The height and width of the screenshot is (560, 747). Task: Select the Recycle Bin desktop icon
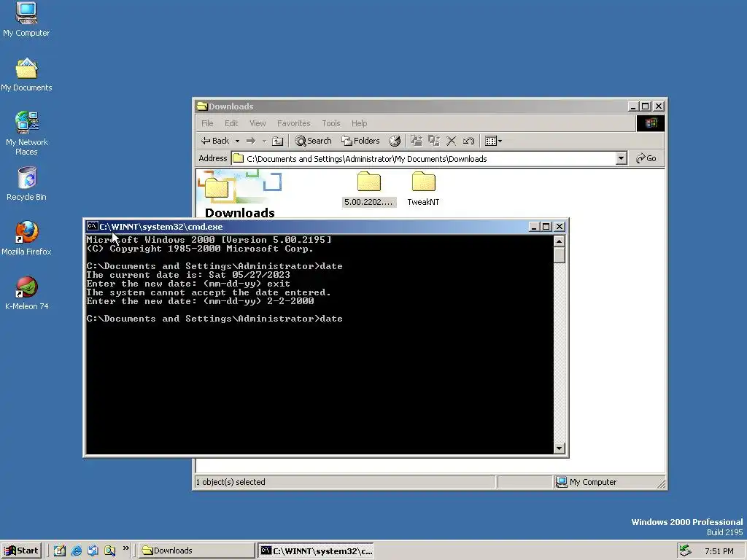coord(27,184)
